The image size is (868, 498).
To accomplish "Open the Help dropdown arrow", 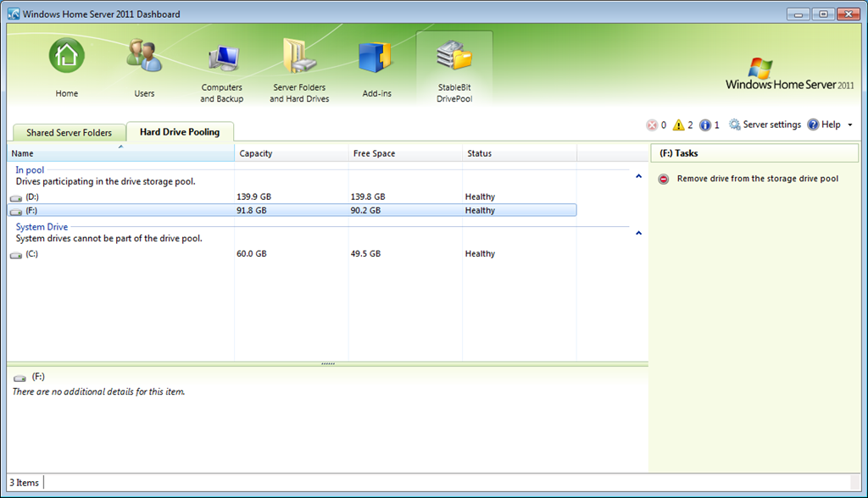I will tap(850, 125).
